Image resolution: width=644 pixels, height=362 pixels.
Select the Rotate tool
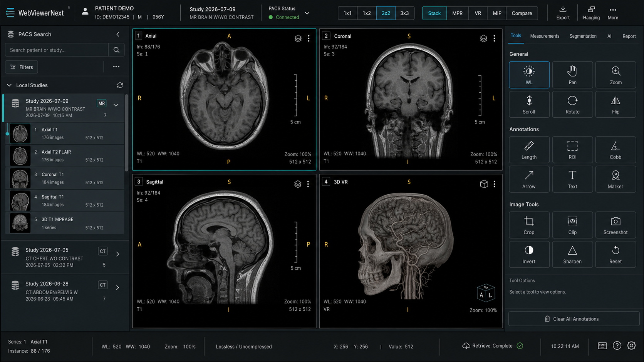point(572,104)
